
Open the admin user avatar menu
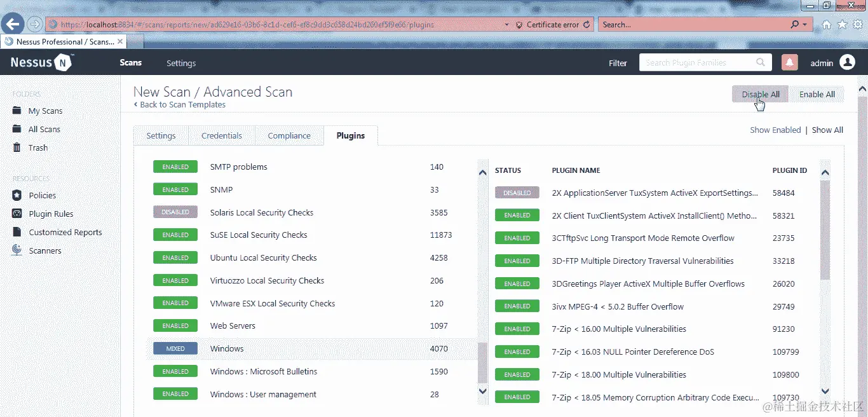pyautogui.click(x=847, y=62)
